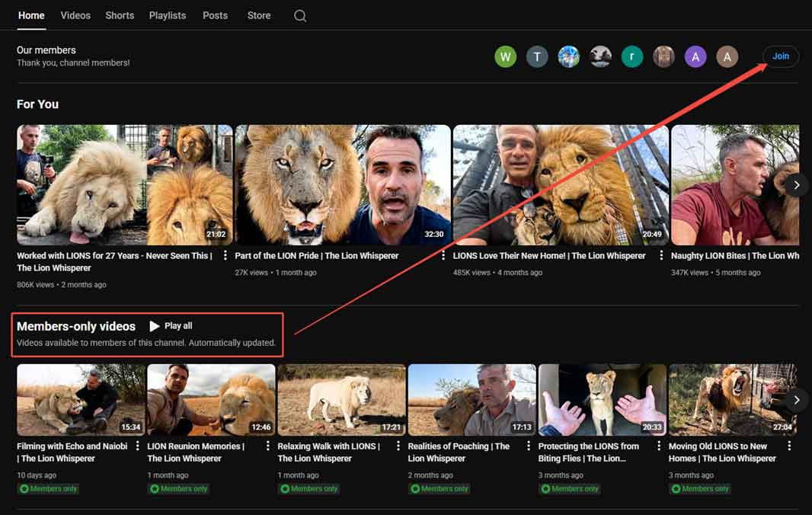Select the purple "A" member avatar
Image resolution: width=812 pixels, height=515 pixels.
(x=695, y=56)
